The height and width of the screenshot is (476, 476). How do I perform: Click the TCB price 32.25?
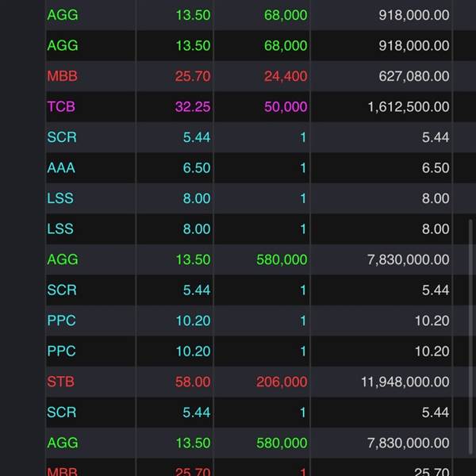[x=192, y=107]
